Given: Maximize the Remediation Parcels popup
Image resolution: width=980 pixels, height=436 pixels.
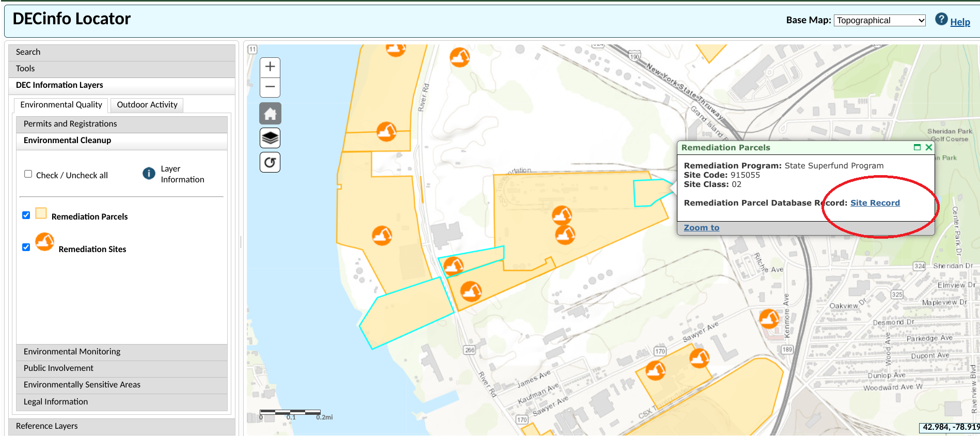Looking at the screenshot, I should tap(917, 147).
